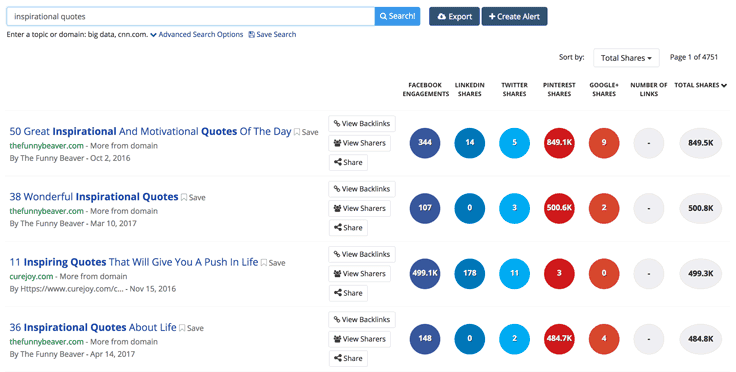736x372 pixels.
Task: Click the 500.8K total shares oval
Action: [701, 208]
